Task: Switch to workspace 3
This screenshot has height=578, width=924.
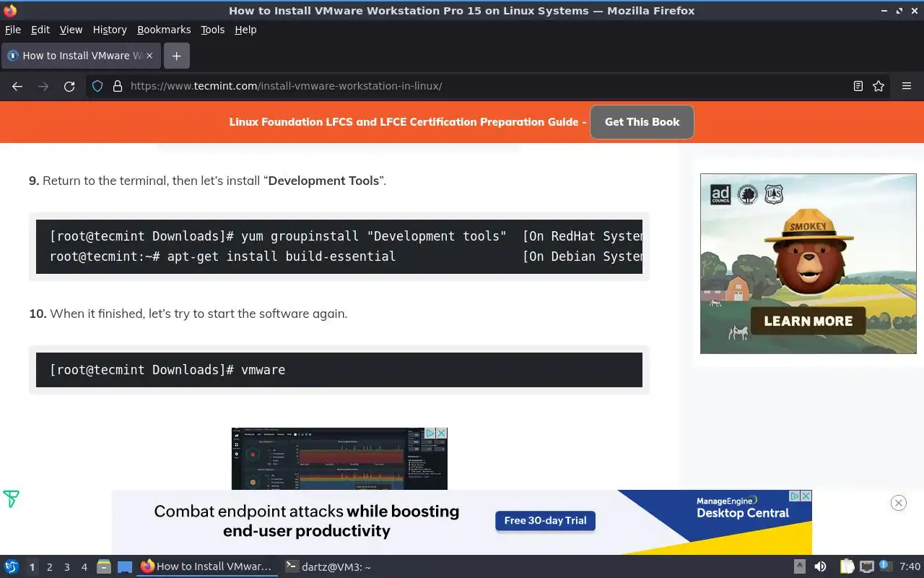Action: [x=67, y=567]
